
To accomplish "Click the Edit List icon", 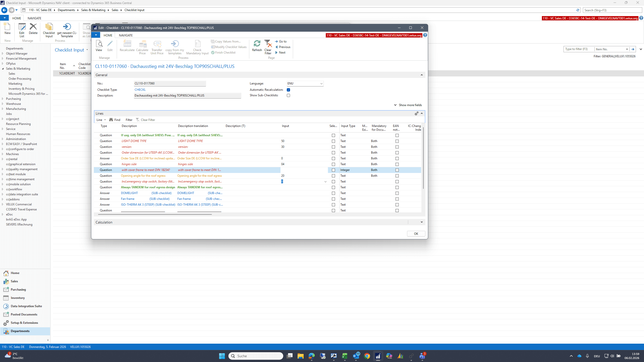I will [x=22, y=27].
